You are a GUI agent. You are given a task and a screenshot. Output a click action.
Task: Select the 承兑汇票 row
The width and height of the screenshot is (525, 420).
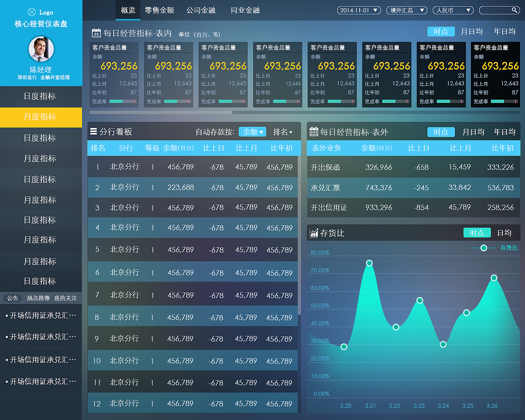pos(413,188)
